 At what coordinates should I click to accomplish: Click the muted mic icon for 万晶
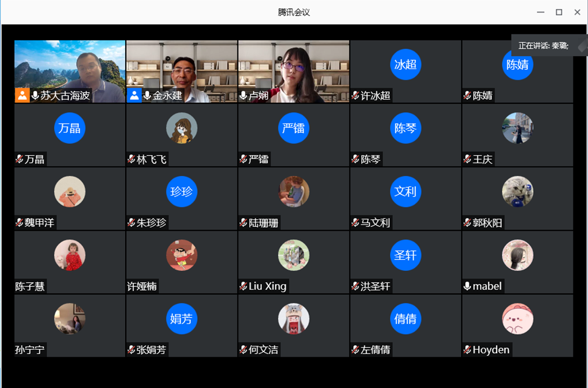coord(19,159)
